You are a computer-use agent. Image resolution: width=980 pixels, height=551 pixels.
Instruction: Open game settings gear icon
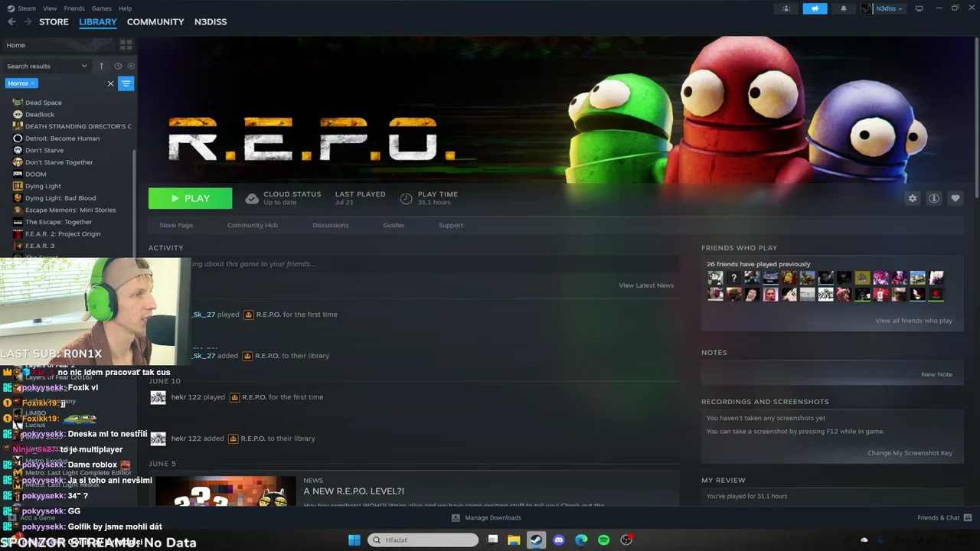(x=912, y=198)
